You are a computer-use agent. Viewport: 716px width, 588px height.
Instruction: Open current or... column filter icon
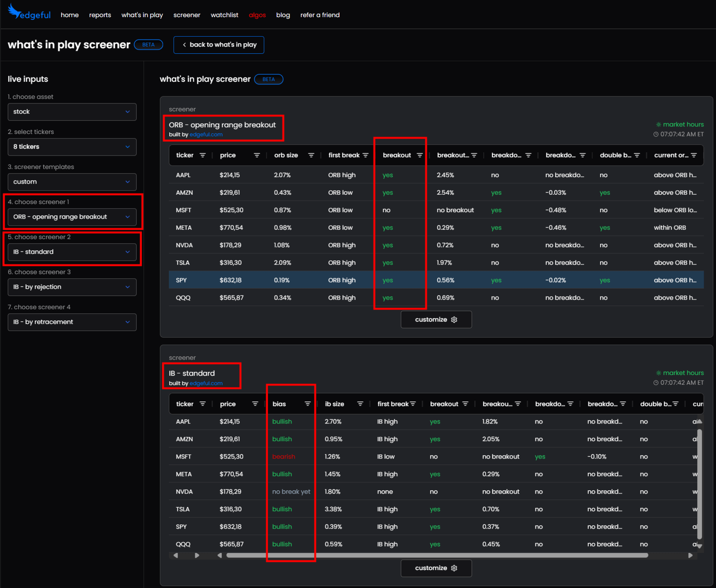tap(694, 155)
